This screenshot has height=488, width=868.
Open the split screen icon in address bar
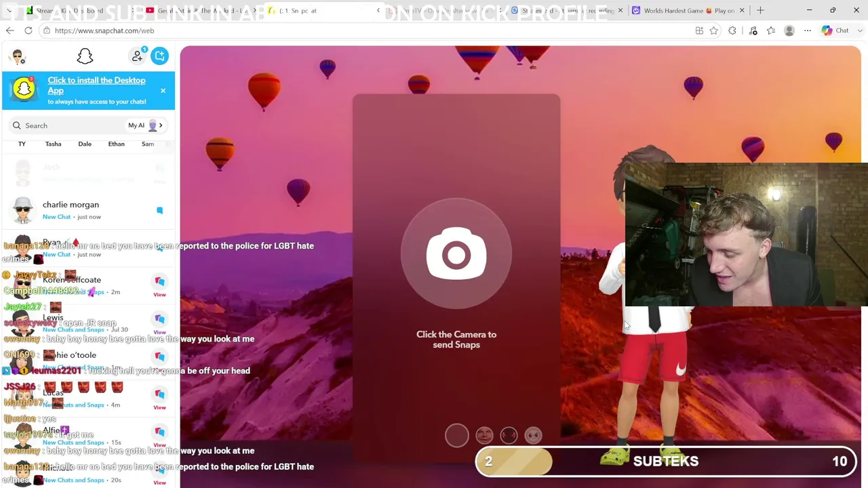(699, 30)
